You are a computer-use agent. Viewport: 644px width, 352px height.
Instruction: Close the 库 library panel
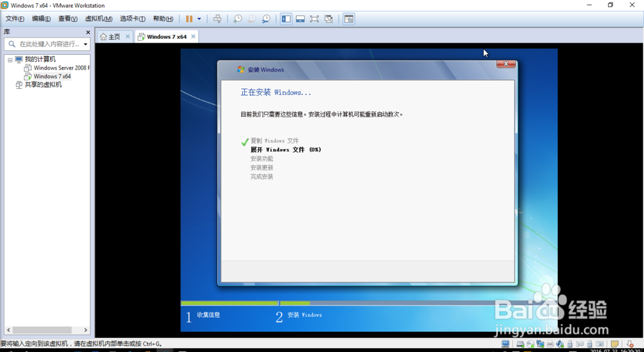pos(88,32)
